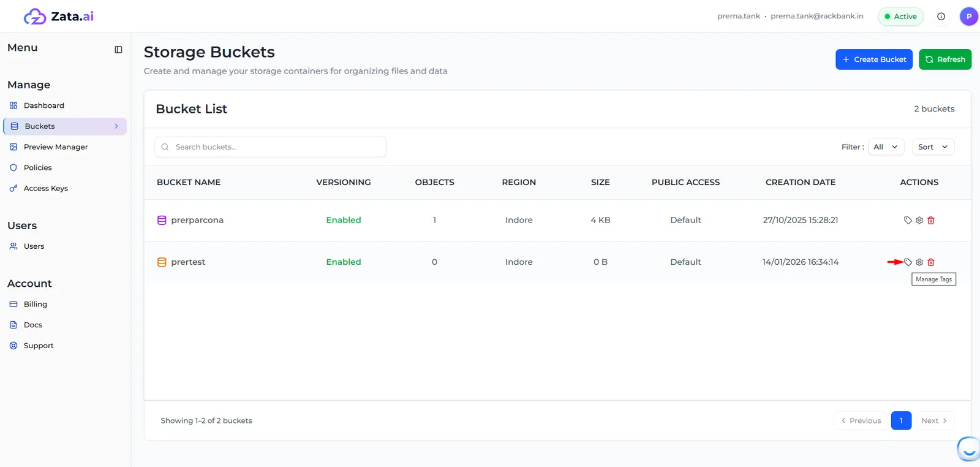Open settings for prerparcona bucket
The width and height of the screenshot is (980, 467).
coord(919,221)
